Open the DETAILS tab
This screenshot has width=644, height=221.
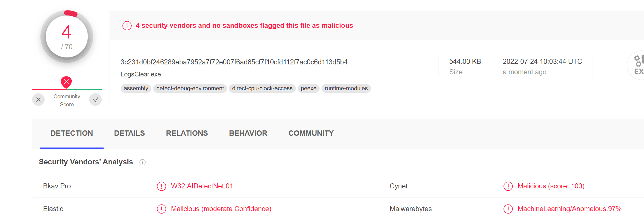(x=129, y=133)
